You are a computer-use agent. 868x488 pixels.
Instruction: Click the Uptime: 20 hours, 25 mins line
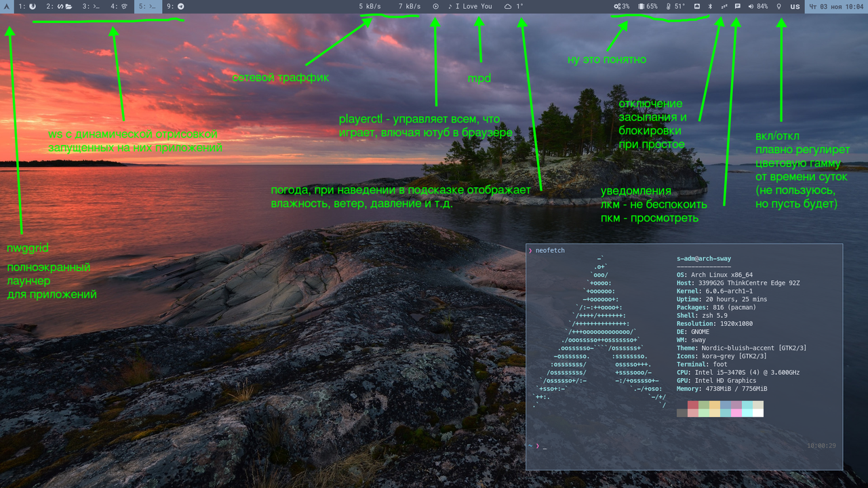pyautogui.click(x=722, y=300)
